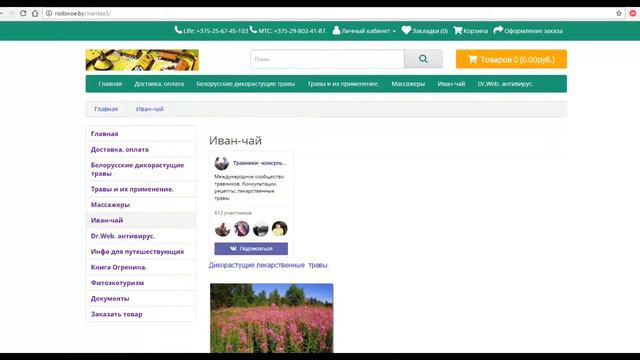Open Доставка, оплата in green menu bar

(x=159, y=84)
